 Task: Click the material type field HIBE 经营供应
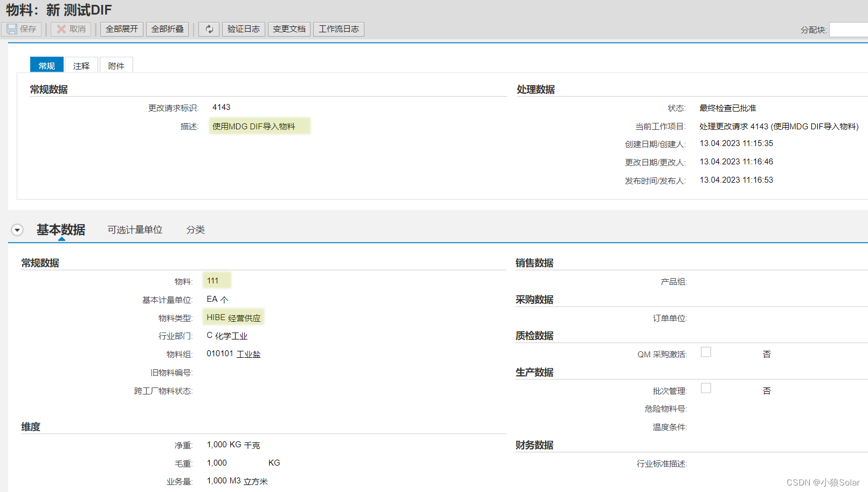(233, 317)
